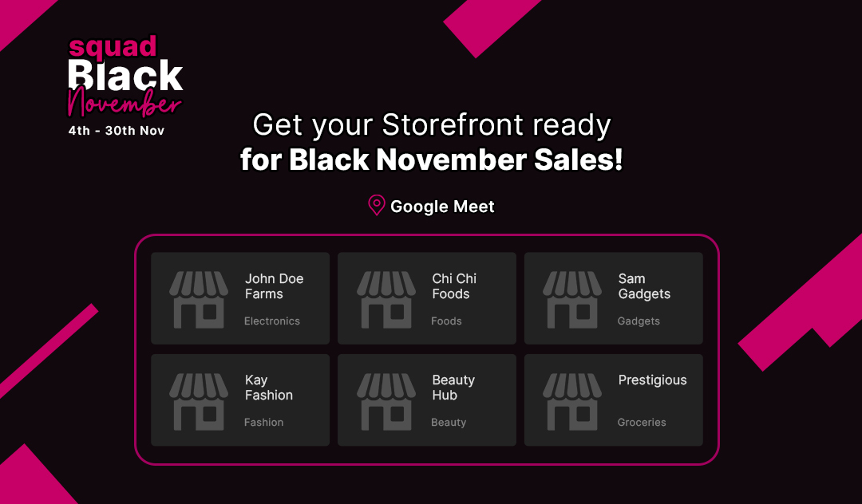Screen dimensions: 862x504
Task: Click the Get your Storefront ready text
Action: 431,125
